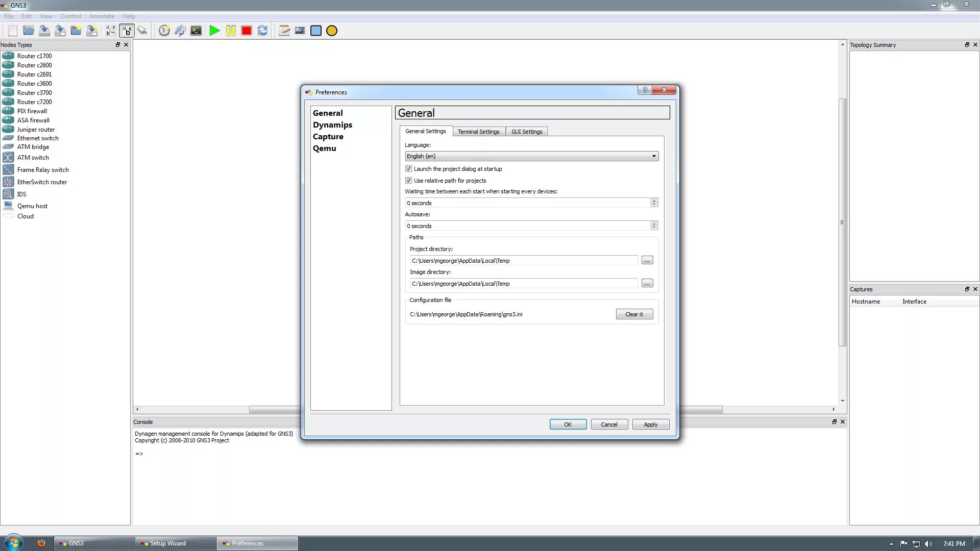Screen dimensions: 980x551
Task: Browse for the Image directory
Action: pos(647,284)
